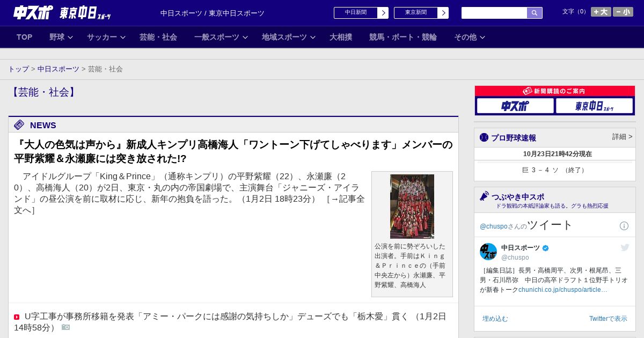Open the 野球 menu

tap(57, 37)
